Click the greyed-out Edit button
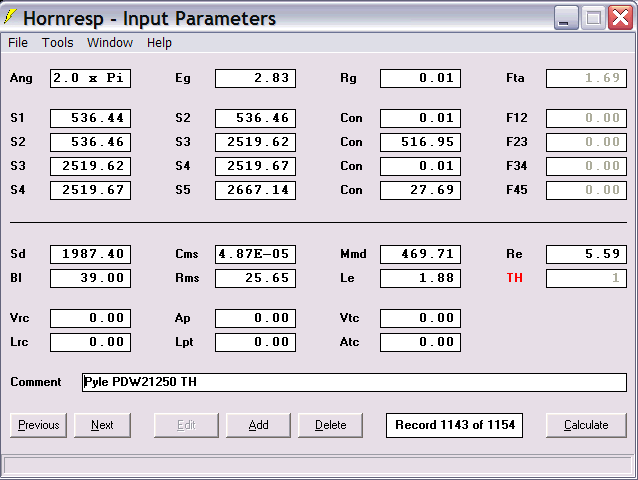This screenshot has width=638, height=480. coord(186,425)
